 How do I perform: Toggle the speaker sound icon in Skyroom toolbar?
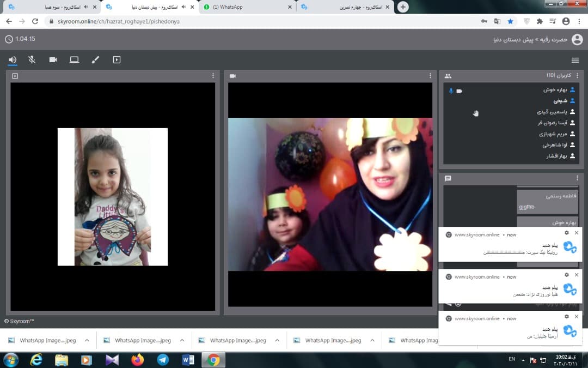coord(13,60)
